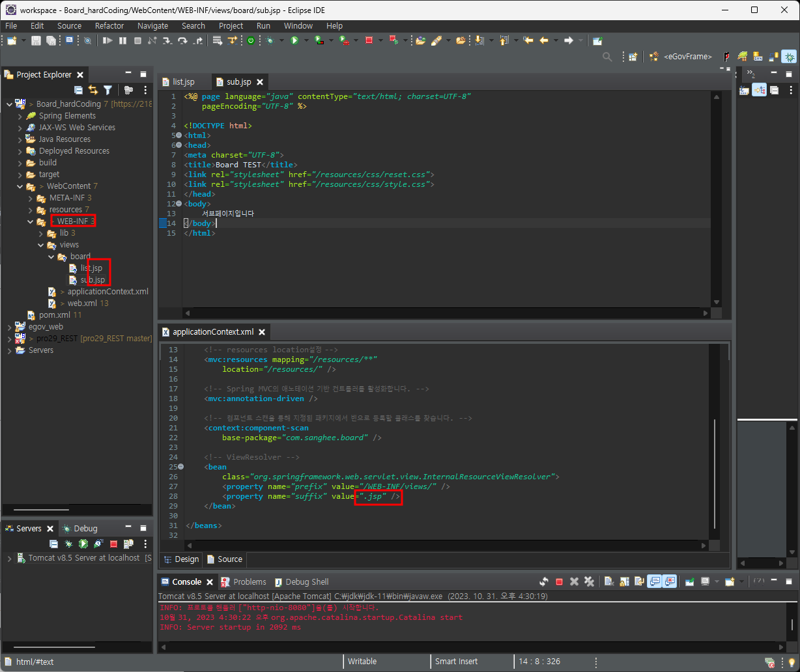Image resolution: width=800 pixels, height=672 pixels.
Task: Click the Project Explorer horizontal scrollbar
Action: tap(40, 509)
